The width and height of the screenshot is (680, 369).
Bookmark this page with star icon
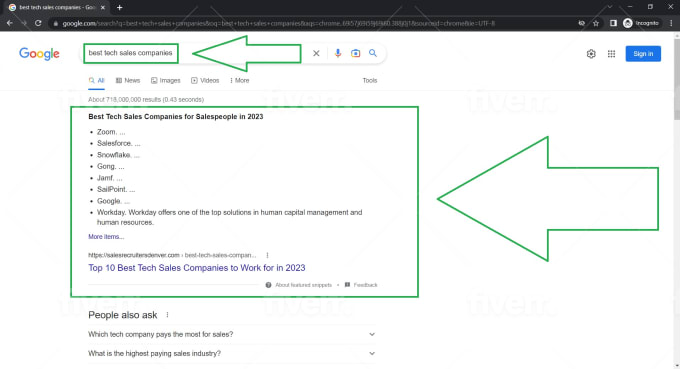coord(596,23)
